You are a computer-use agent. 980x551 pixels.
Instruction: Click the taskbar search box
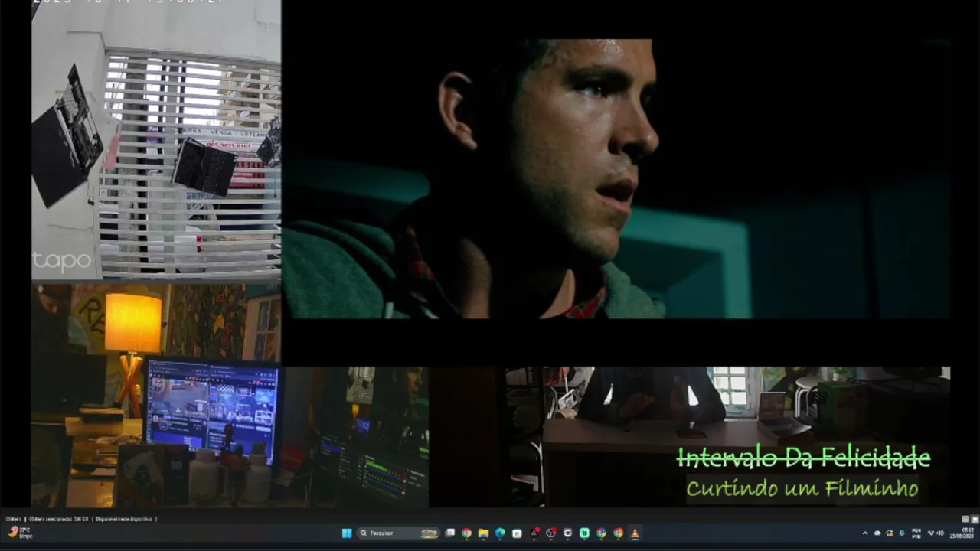click(x=400, y=533)
